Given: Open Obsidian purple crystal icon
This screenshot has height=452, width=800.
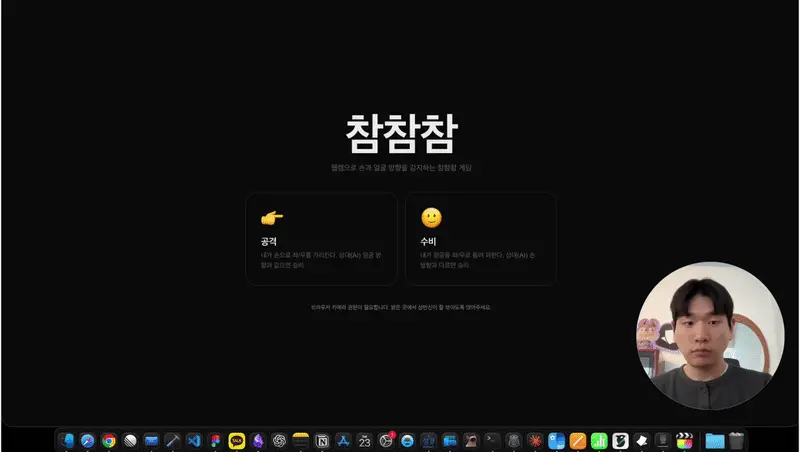Looking at the screenshot, I should click(258, 441).
